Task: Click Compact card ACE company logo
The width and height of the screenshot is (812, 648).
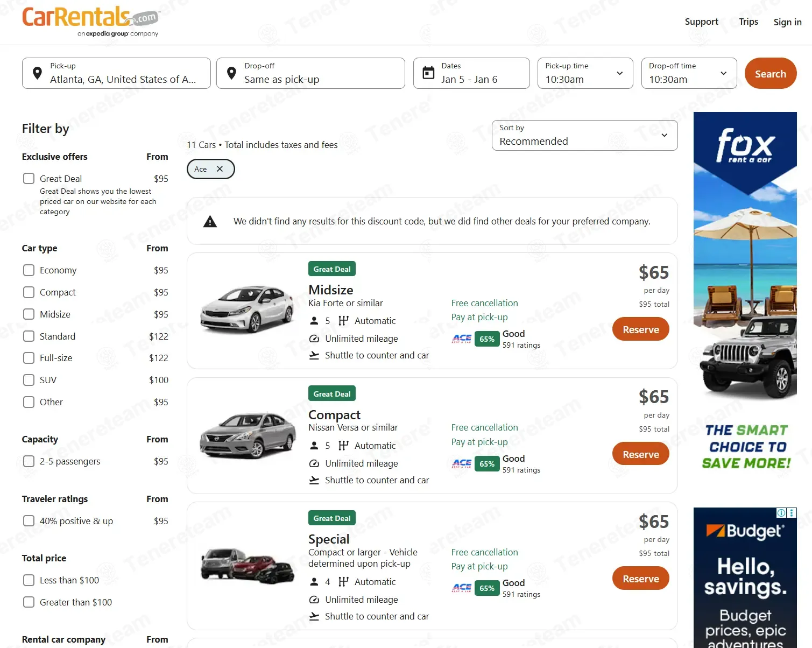Action: [x=462, y=463]
